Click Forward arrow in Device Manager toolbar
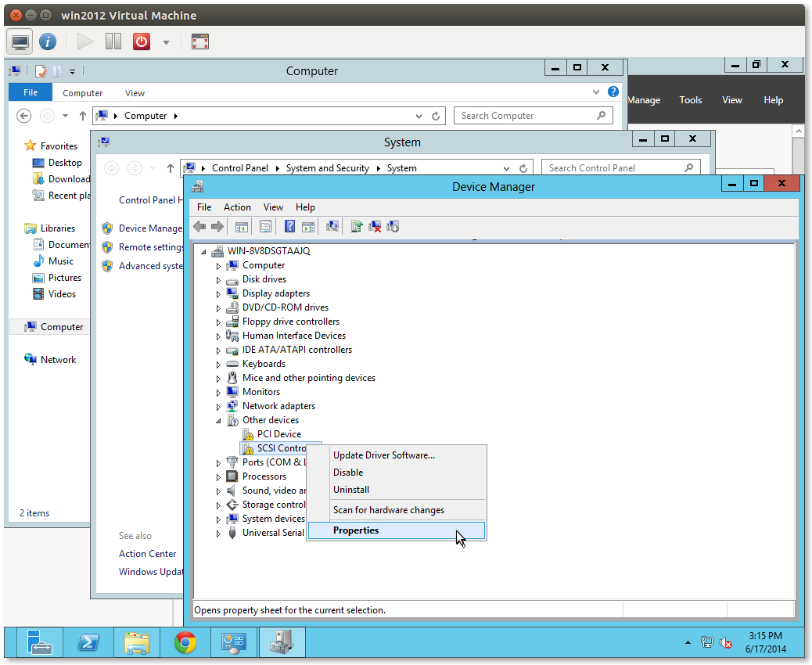Viewport: 812px width, 665px height. (217, 226)
